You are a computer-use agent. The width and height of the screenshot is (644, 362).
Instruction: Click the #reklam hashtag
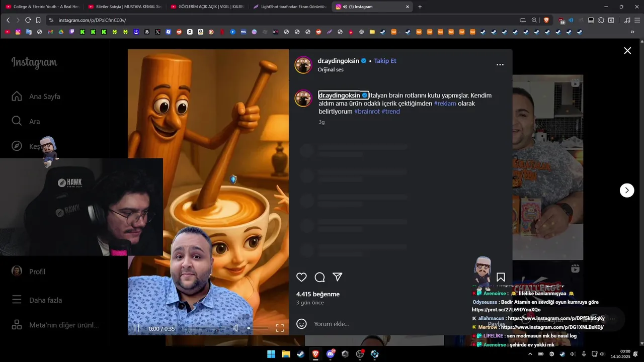(x=445, y=104)
